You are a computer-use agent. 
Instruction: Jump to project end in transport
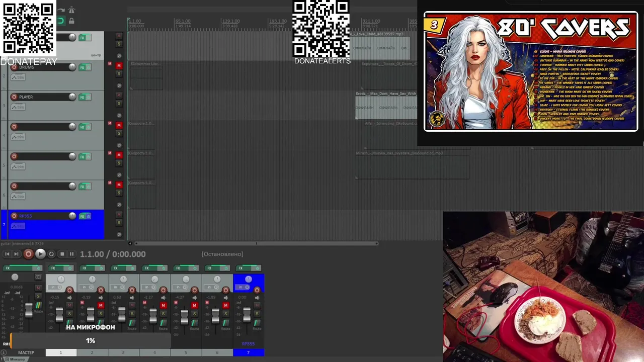tap(16, 254)
